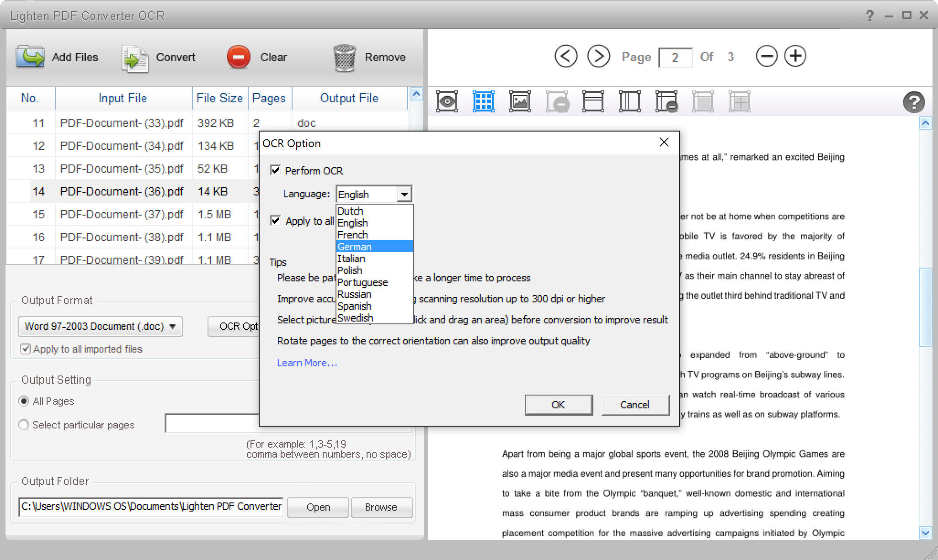Image resolution: width=938 pixels, height=560 pixels.
Task: Click the eye preview area icon
Action: tap(447, 101)
